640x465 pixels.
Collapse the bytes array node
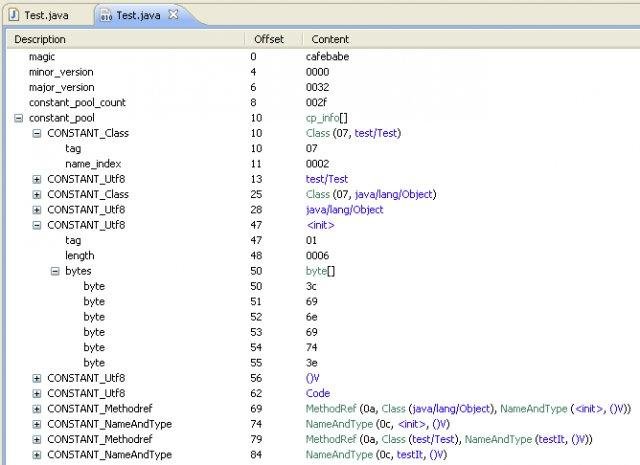(x=55, y=271)
